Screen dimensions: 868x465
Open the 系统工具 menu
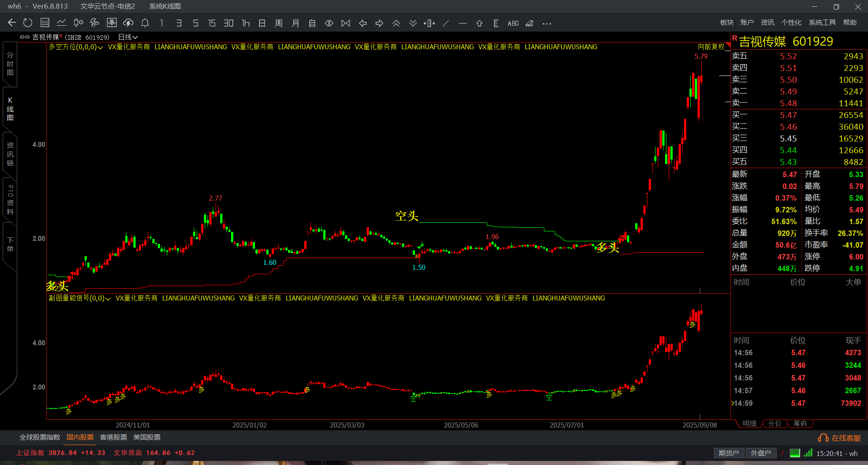822,23
